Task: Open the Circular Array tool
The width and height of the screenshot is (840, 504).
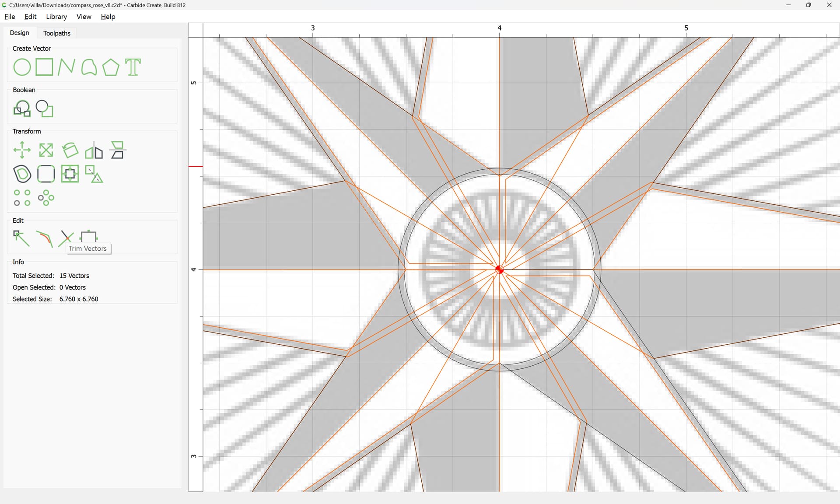Action: point(46,198)
